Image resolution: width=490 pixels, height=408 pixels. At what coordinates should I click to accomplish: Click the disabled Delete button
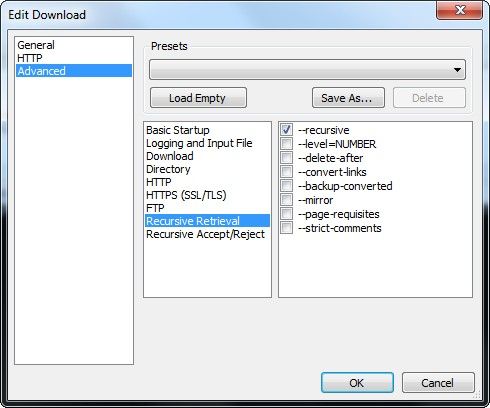coord(429,98)
